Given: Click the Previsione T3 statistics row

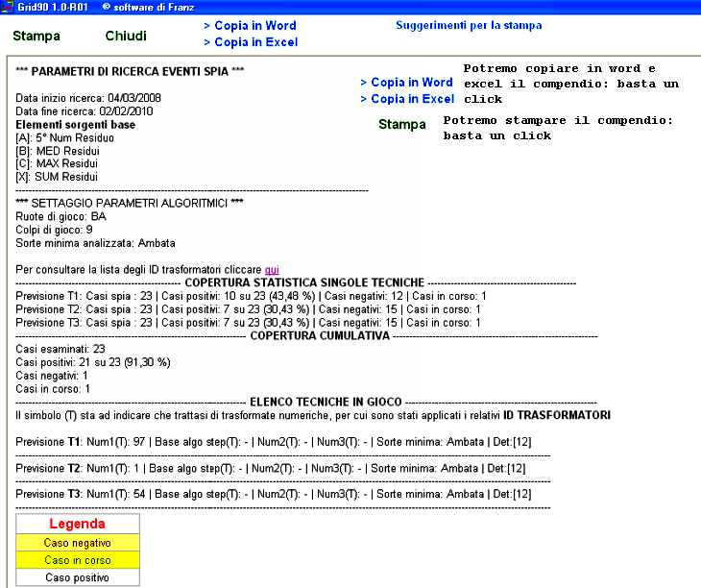Looking at the screenshot, I should coord(248,323).
